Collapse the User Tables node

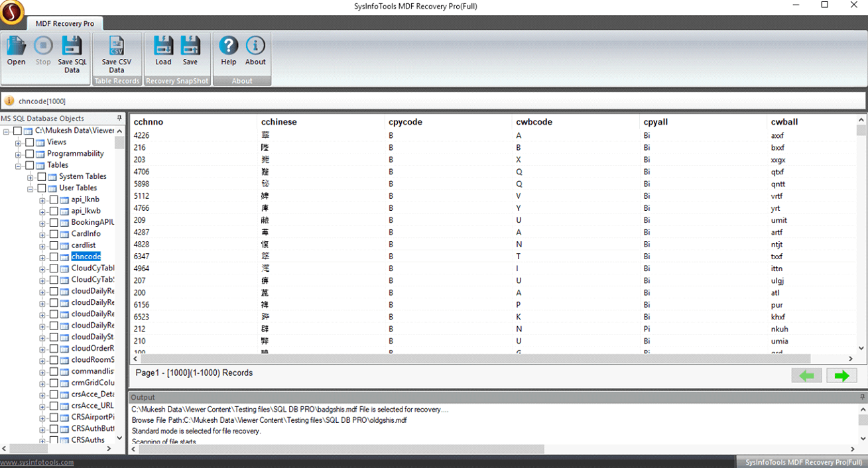tap(31, 189)
